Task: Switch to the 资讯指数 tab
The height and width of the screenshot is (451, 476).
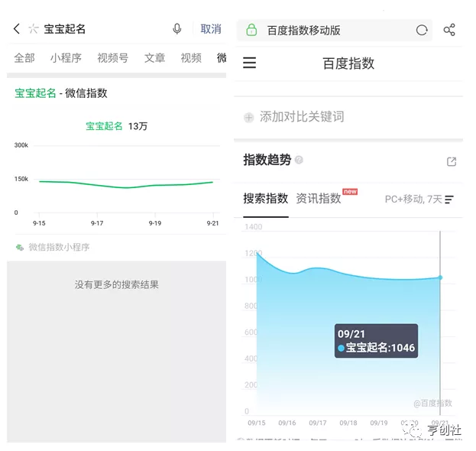Action: [x=319, y=199]
